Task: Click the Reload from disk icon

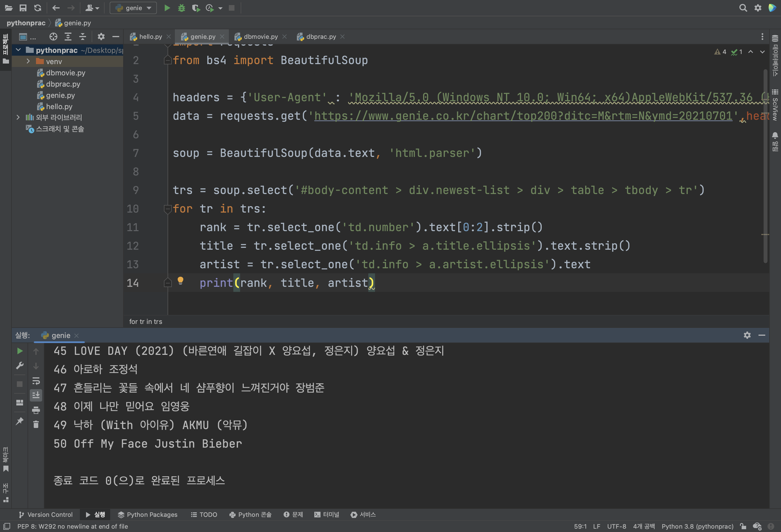Action: pos(38,8)
